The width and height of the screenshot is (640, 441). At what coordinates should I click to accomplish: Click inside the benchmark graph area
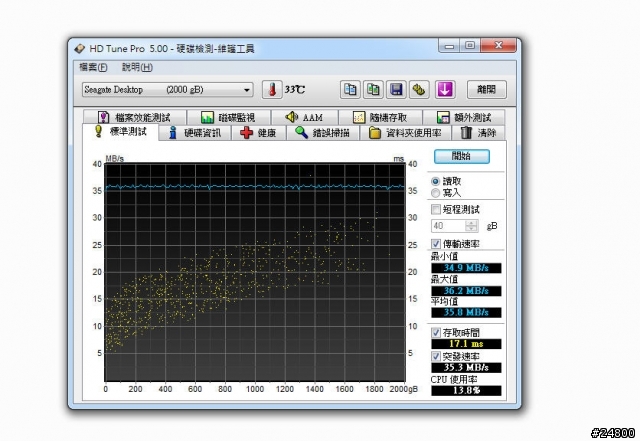pyautogui.click(x=255, y=272)
